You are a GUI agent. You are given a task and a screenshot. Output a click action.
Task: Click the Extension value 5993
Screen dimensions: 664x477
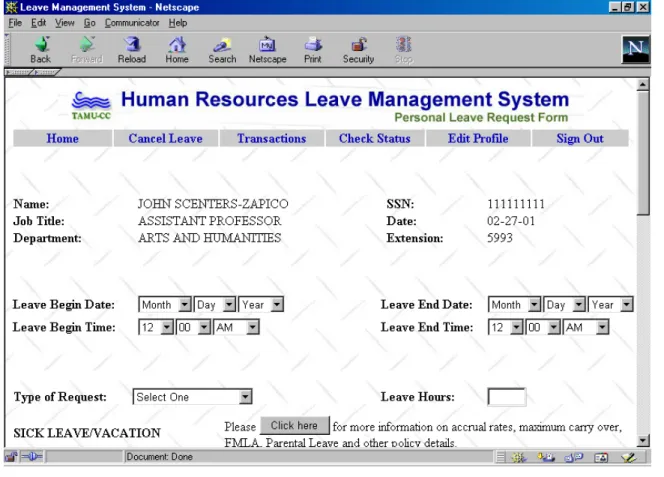[500, 238]
